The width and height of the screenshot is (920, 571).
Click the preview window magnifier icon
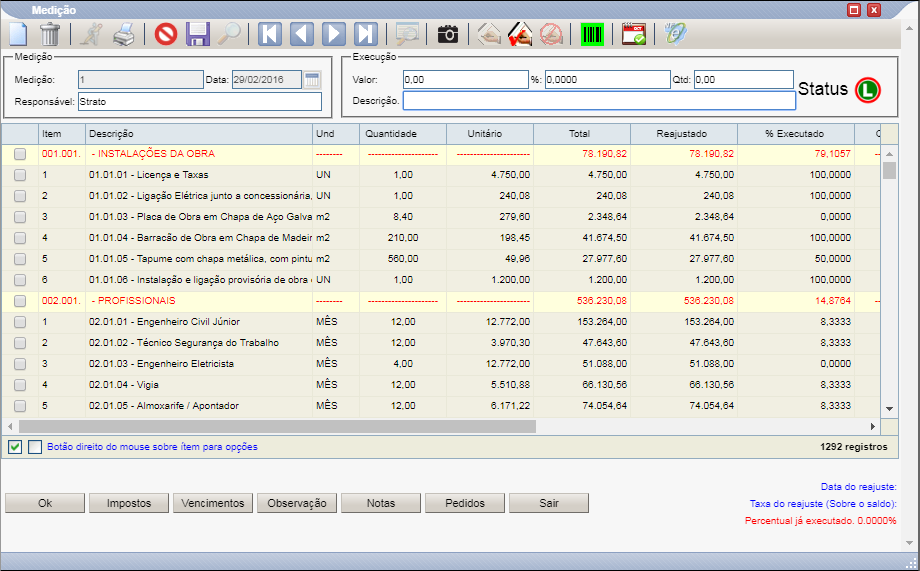pos(407,34)
